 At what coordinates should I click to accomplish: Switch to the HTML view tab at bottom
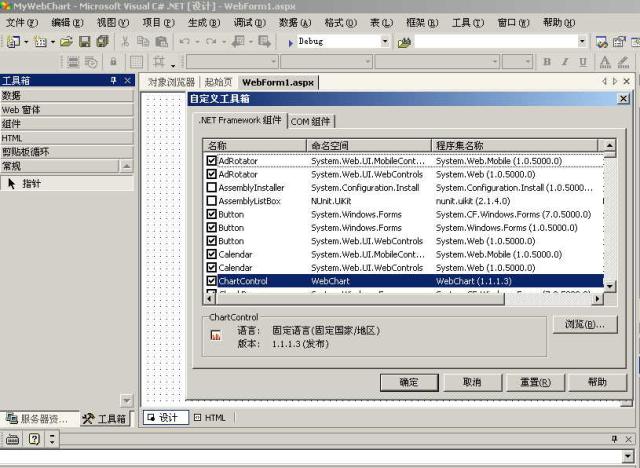tap(210, 417)
